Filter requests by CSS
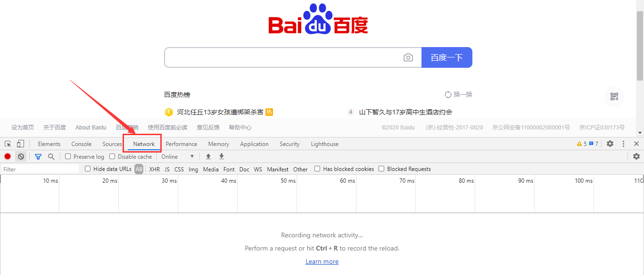The image size is (644, 275). point(179,169)
